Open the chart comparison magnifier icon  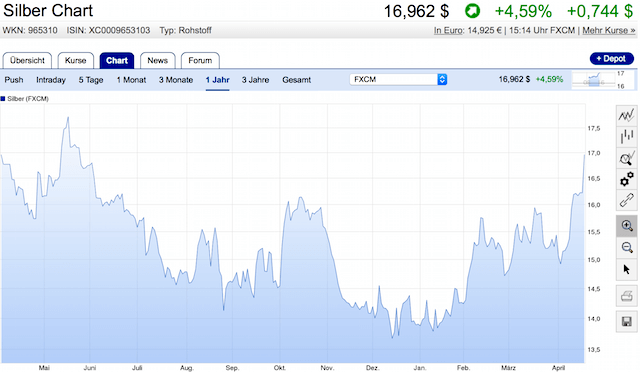click(626, 158)
